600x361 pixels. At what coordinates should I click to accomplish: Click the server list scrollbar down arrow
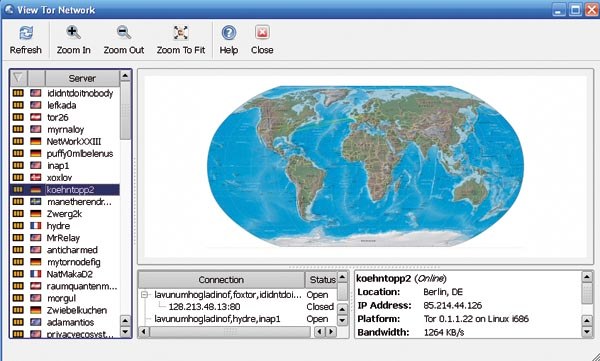tap(125, 332)
